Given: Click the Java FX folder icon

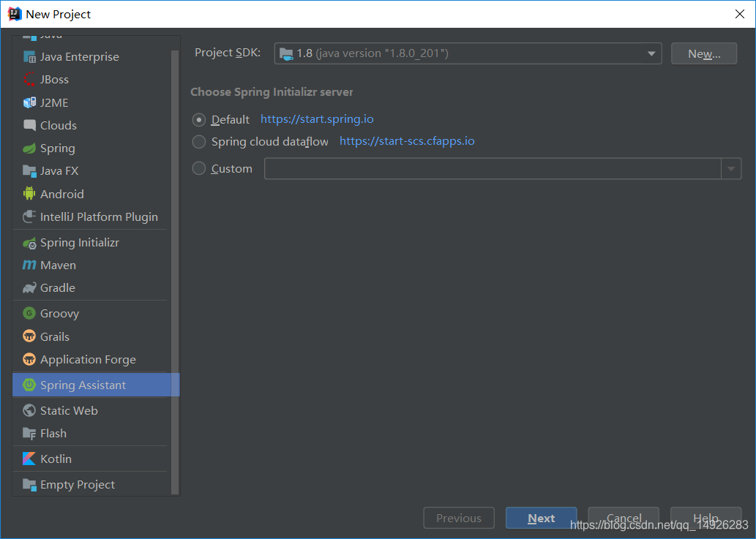Looking at the screenshot, I should click(x=29, y=171).
